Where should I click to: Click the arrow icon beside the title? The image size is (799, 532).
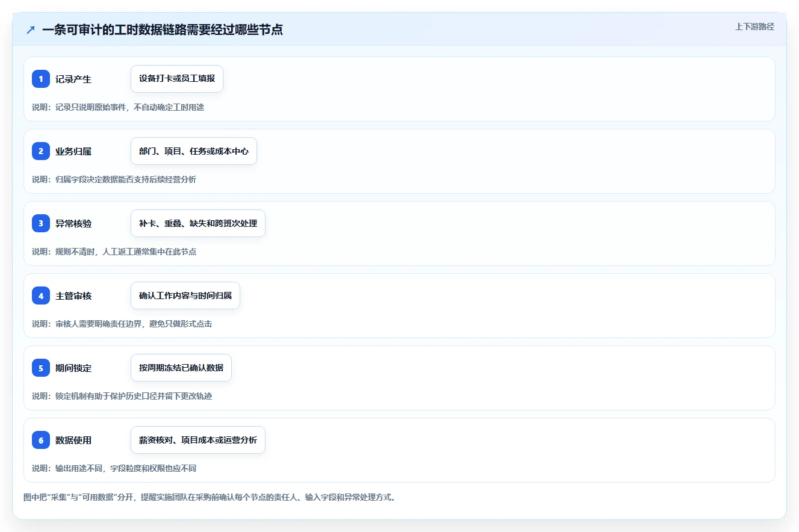point(31,29)
